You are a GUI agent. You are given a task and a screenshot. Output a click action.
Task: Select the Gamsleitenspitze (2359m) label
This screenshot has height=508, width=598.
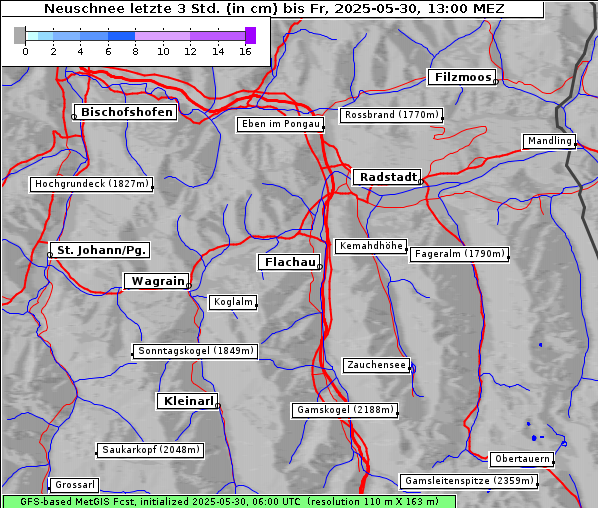tap(469, 481)
